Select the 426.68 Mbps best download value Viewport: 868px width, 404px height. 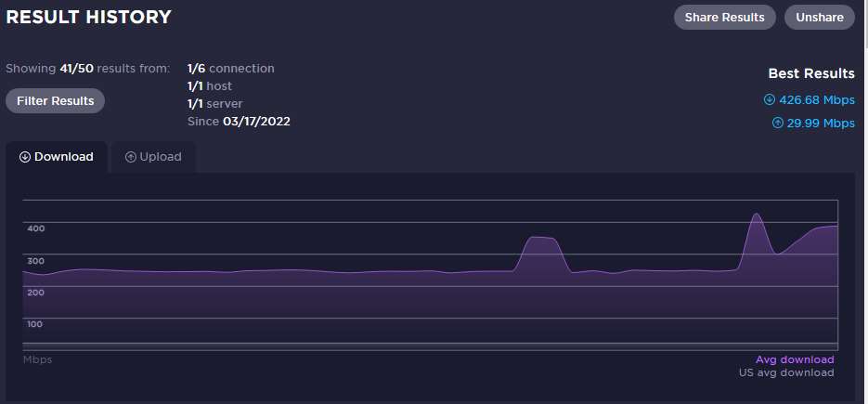click(816, 100)
